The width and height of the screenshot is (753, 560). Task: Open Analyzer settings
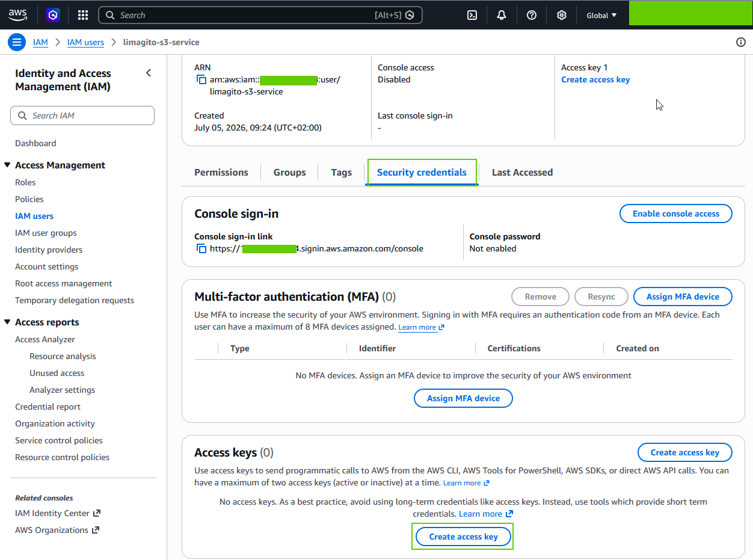coord(62,390)
